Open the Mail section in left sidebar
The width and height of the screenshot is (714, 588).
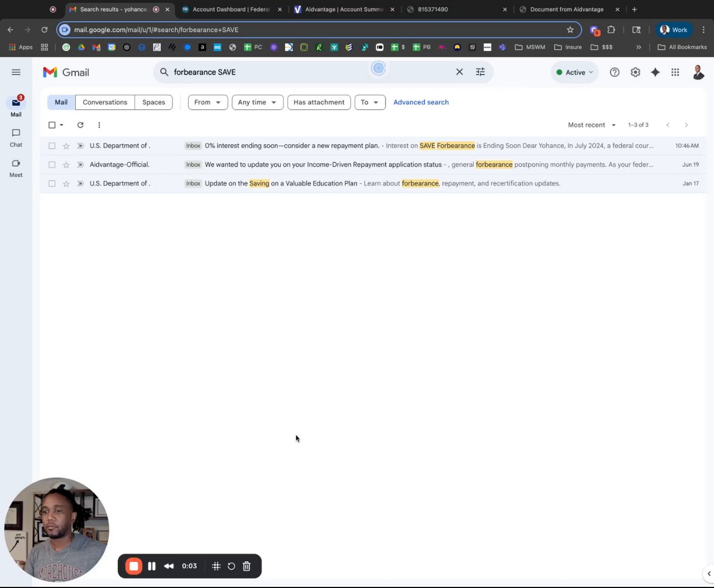coord(16,106)
